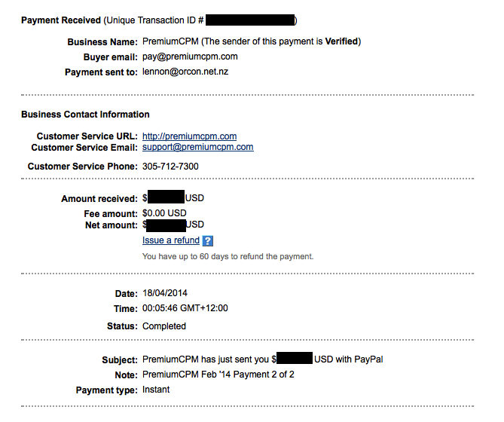Click the customer service phone number 305-712-7300

click(x=170, y=167)
